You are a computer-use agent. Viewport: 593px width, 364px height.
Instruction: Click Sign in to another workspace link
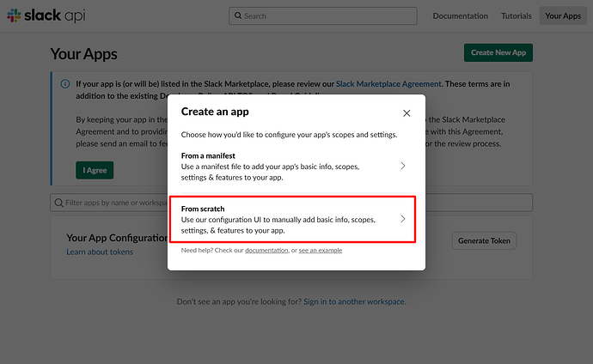click(354, 301)
